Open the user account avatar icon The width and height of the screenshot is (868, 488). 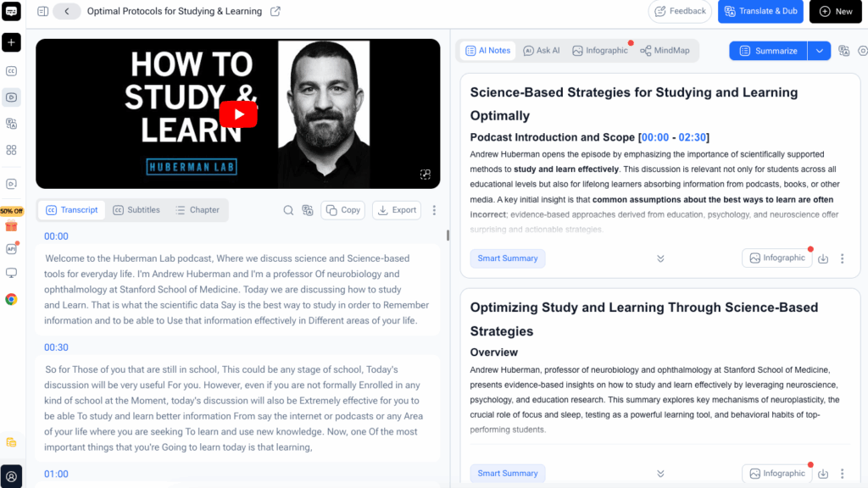coord(11,476)
